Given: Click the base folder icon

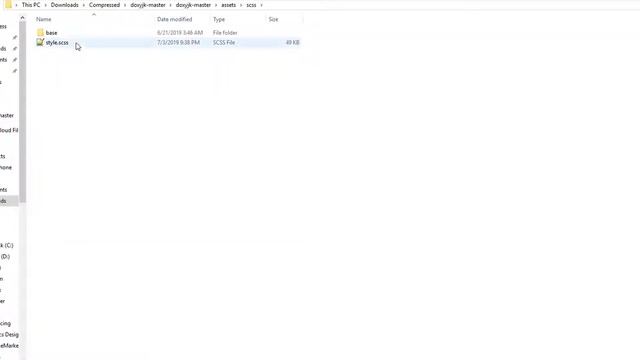Looking at the screenshot, I should click(40, 32).
